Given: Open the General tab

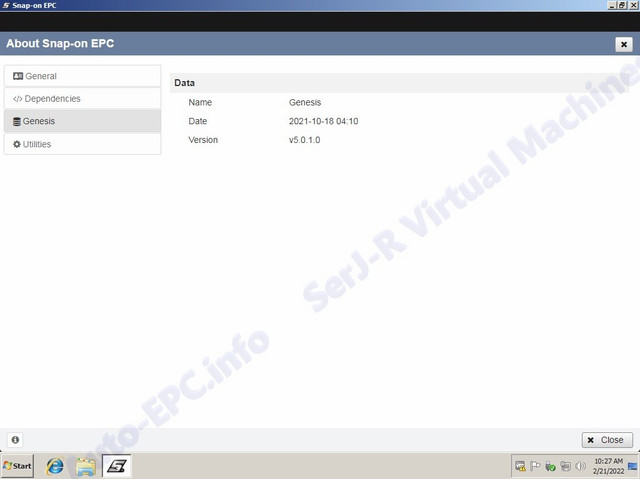Looking at the screenshot, I should [x=82, y=76].
